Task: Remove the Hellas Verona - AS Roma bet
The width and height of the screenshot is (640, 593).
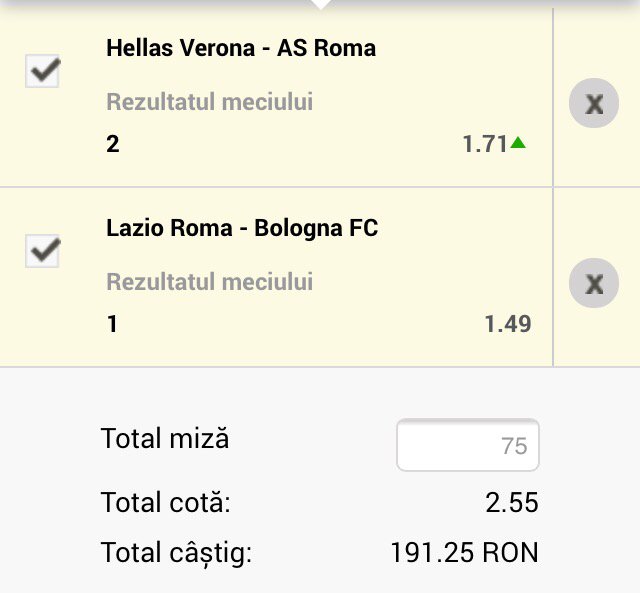Action: pos(594,103)
